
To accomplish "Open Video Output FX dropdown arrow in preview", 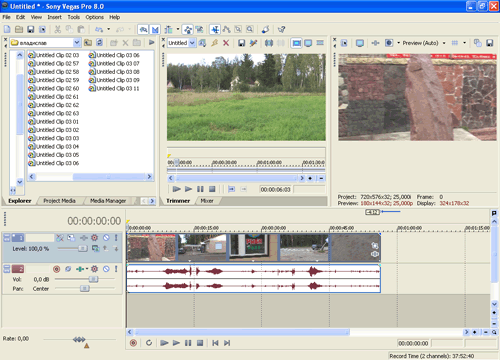I will [x=398, y=43].
